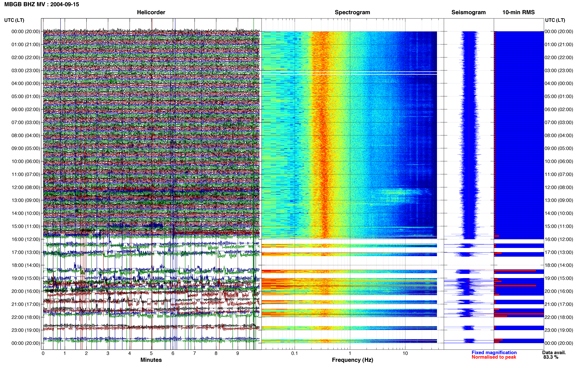Click the left UTC (LT) axis label
Image resolution: width=588 pixels, height=368 pixels.
coord(14,20)
